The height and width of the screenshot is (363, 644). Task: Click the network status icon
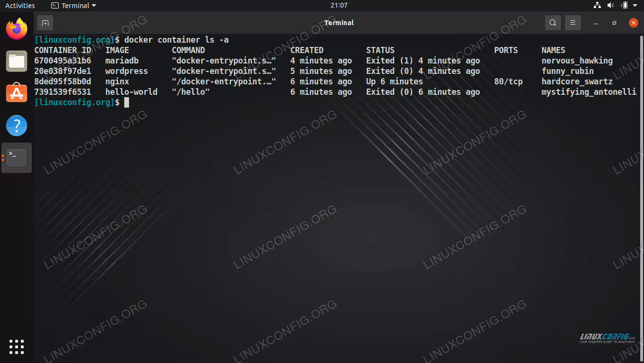point(597,6)
